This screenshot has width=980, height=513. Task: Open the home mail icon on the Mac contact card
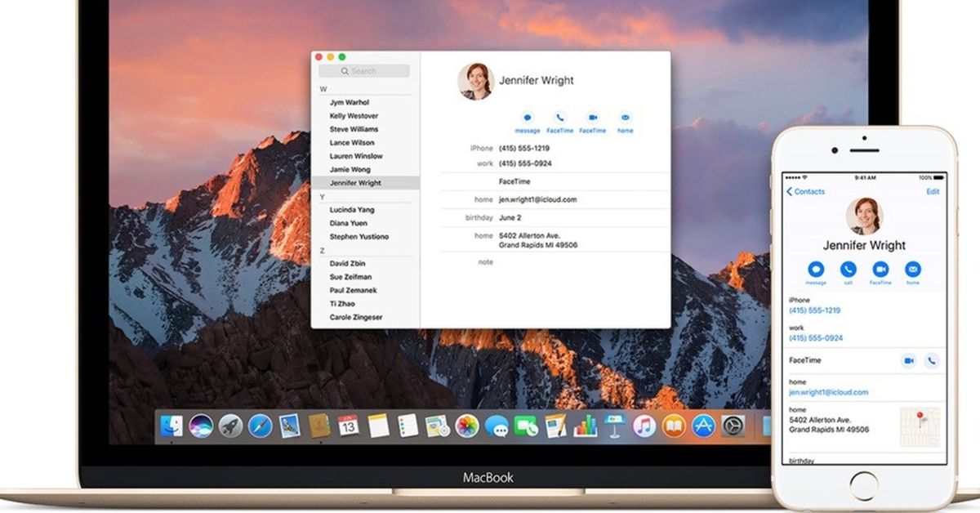626,117
